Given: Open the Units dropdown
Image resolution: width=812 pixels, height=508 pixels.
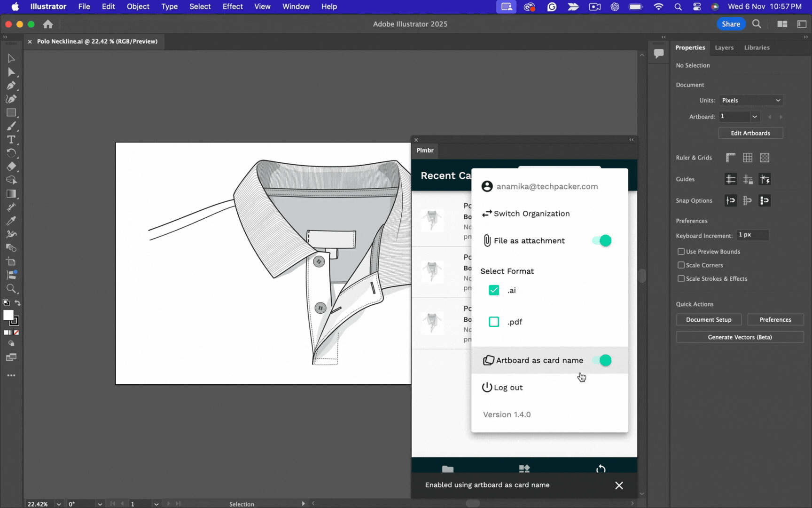Looking at the screenshot, I should 751,100.
